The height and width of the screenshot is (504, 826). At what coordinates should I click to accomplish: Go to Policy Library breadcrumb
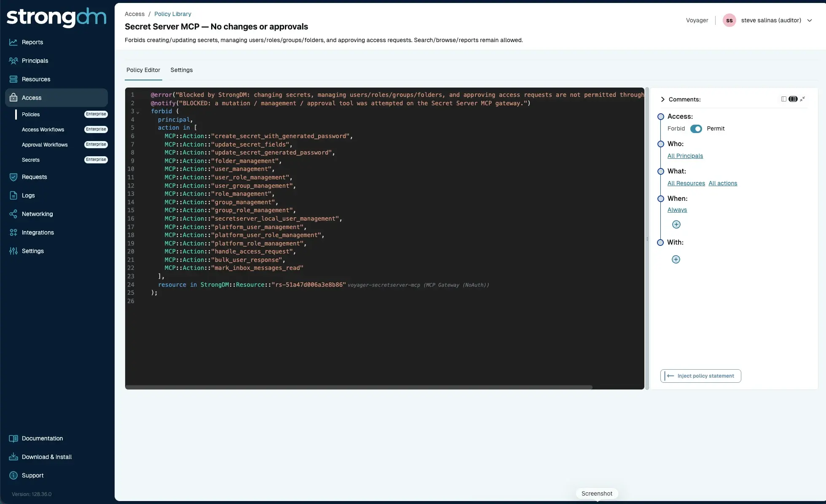(x=173, y=14)
